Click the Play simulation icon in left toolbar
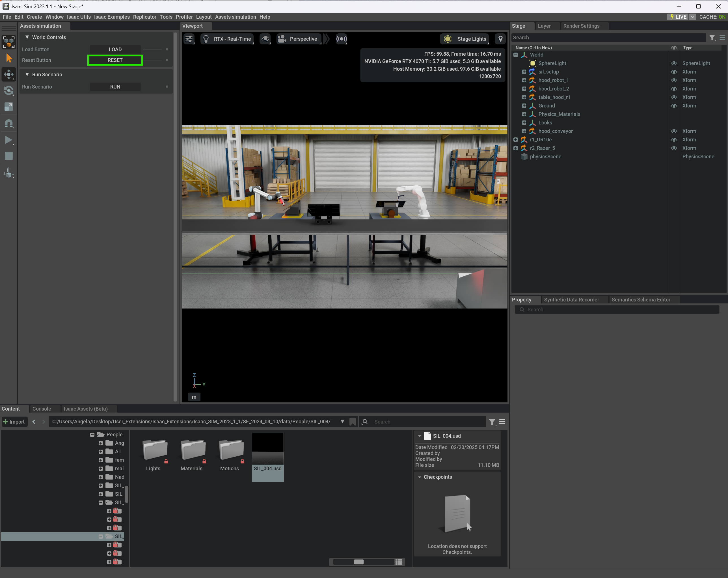The width and height of the screenshot is (728, 578). click(x=8, y=140)
